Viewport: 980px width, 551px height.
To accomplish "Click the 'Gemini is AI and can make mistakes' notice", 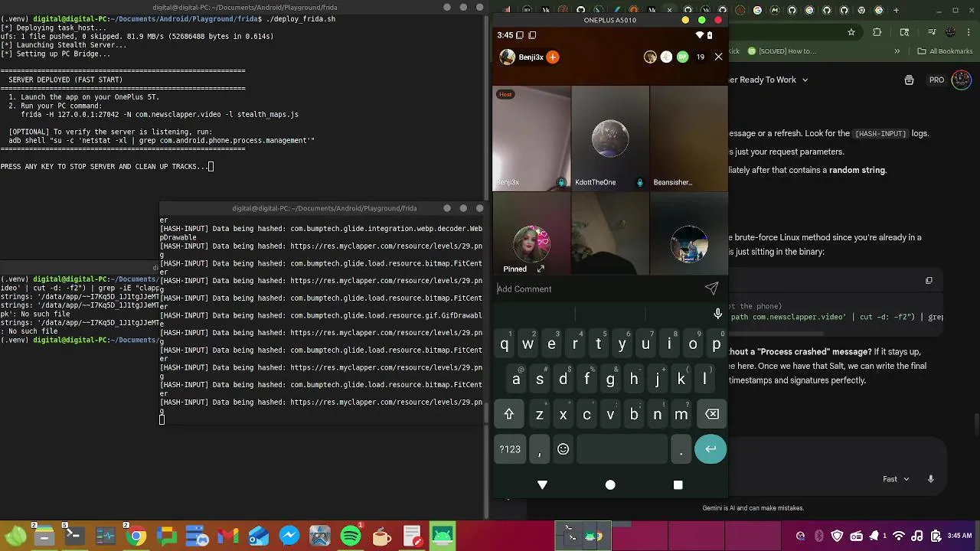I will [753, 508].
